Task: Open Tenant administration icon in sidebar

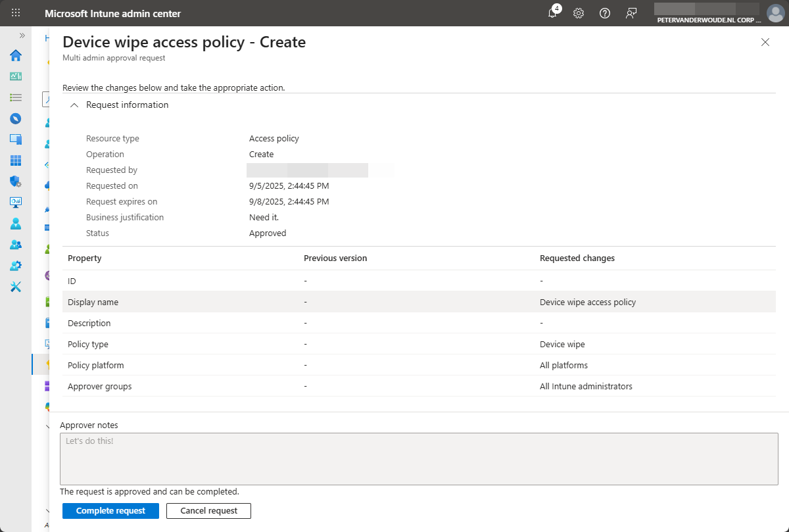Action: [16, 266]
